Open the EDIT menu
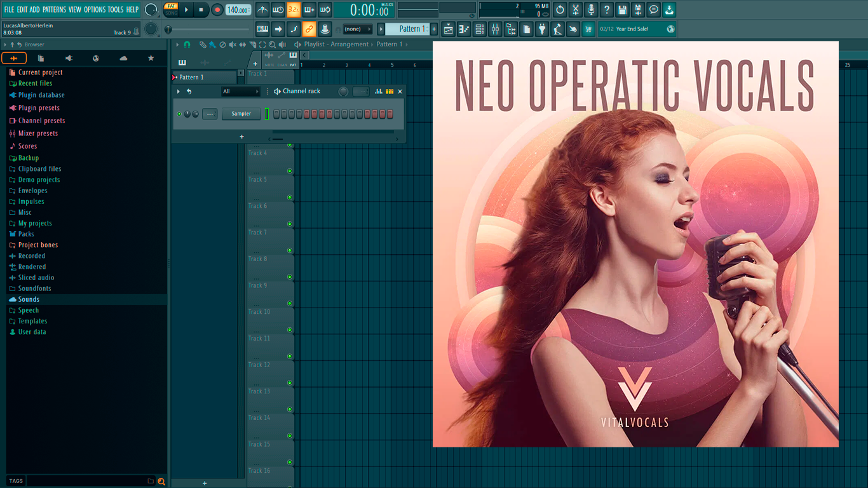 point(22,10)
